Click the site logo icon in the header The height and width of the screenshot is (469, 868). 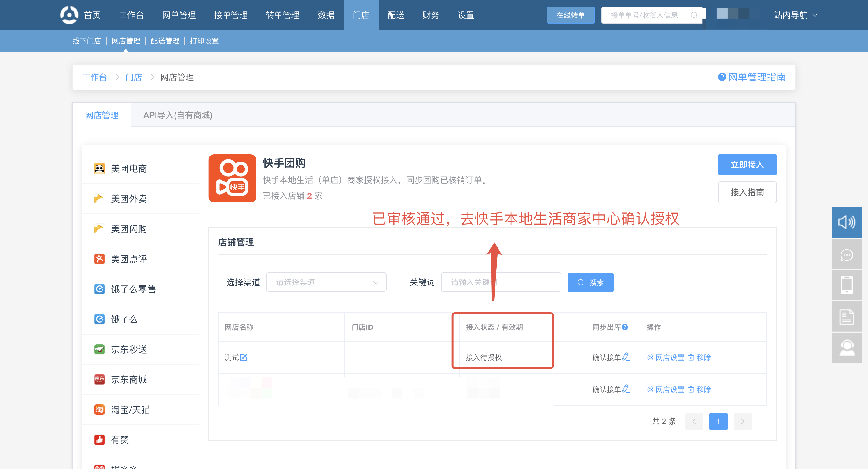(69, 15)
